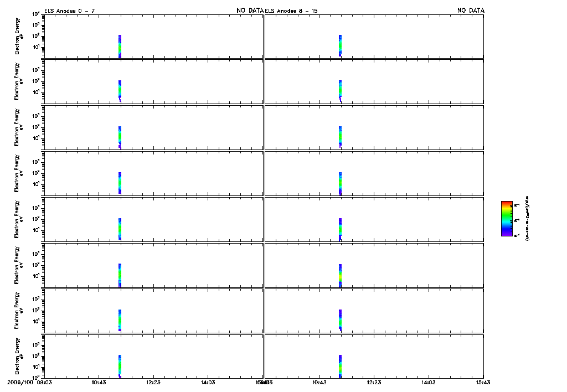Click data stripe in bottom panel of Anodes 8 - 15
Viewport: 567px width, 392px height.
tap(340, 367)
